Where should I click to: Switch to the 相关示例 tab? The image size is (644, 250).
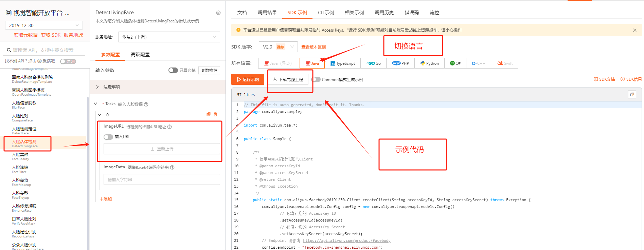click(354, 13)
